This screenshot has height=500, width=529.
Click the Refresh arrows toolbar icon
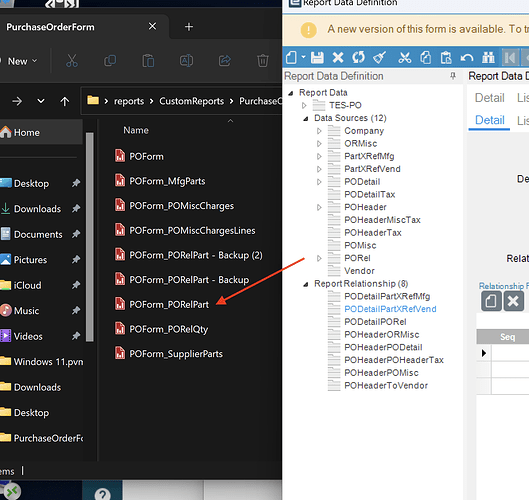click(x=358, y=57)
